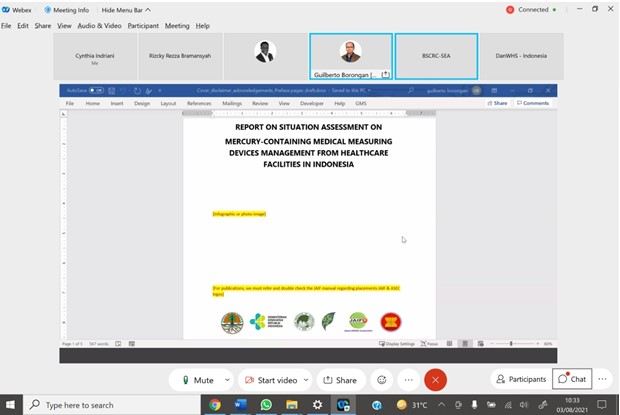The width and height of the screenshot is (620, 415).
Task: Open the Word Developer tab
Action: coord(312,103)
